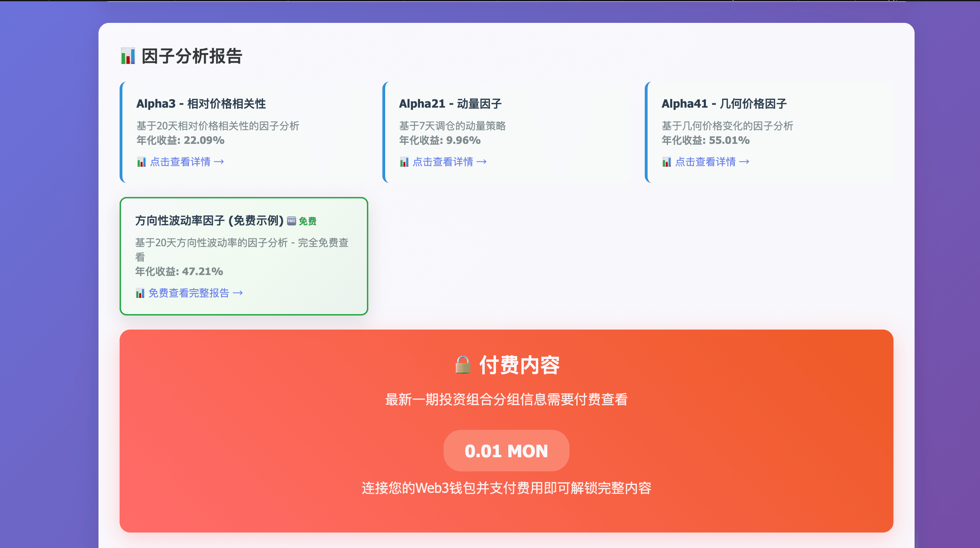Click the chart icon next to 免费查看完整报告

pyautogui.click(x=140, y=293)
